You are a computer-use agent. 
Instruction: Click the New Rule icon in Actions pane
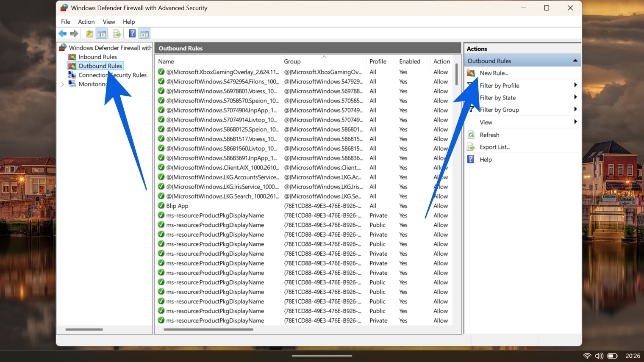pyautogui.click(x=471, y=73)
